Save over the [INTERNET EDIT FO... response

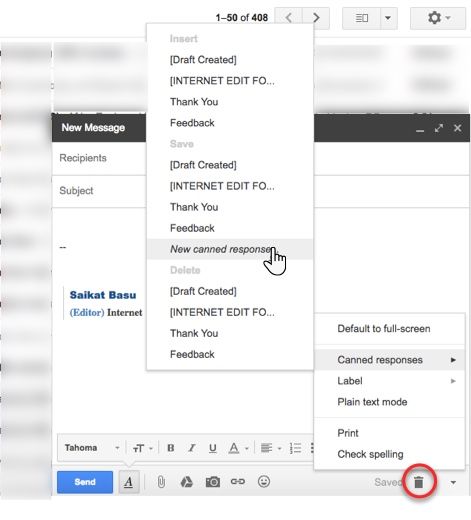click(x=230, y=186)
